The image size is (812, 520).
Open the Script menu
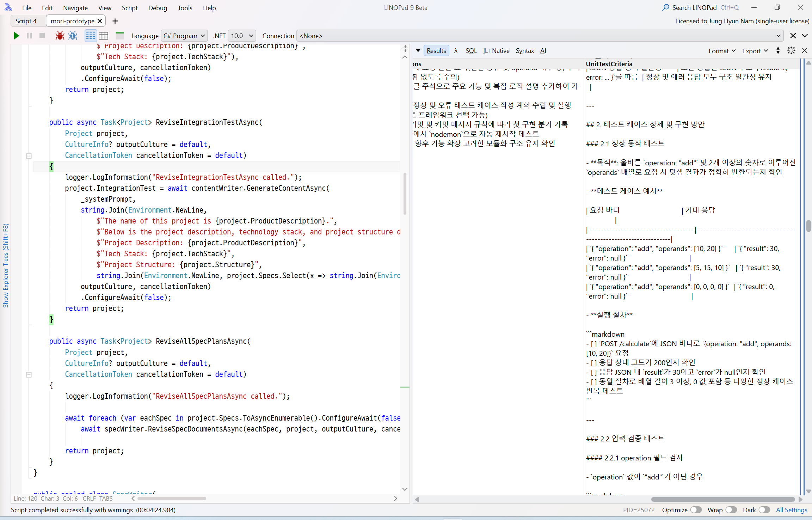click(130, 8)
